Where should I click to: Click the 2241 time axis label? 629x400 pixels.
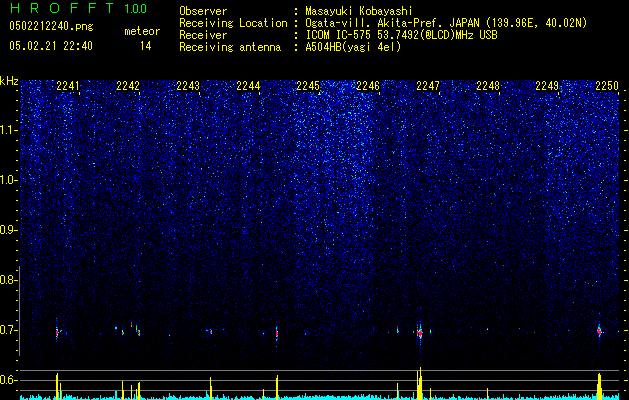click(x=68, y=86)
